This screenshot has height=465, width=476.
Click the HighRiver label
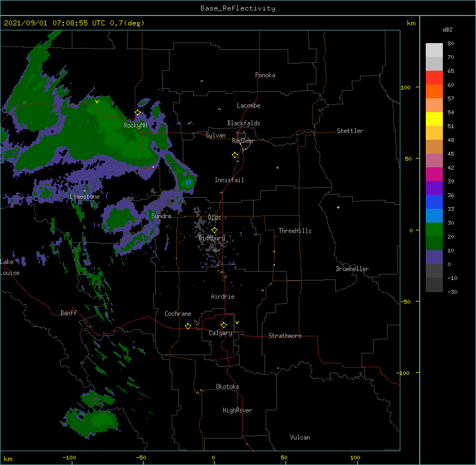point(237,410)
